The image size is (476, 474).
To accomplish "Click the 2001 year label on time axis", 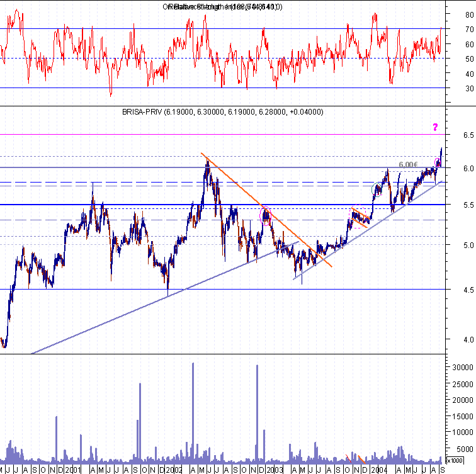I will [73, 470].
